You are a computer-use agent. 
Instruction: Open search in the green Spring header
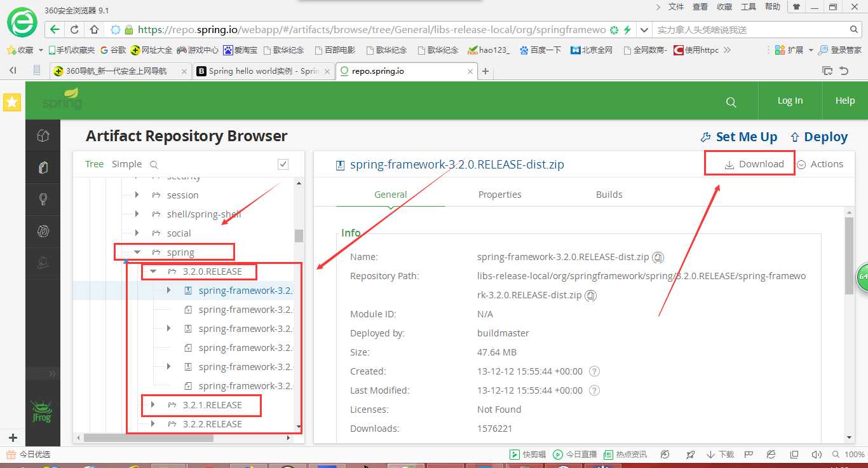(x=731, y=102)
